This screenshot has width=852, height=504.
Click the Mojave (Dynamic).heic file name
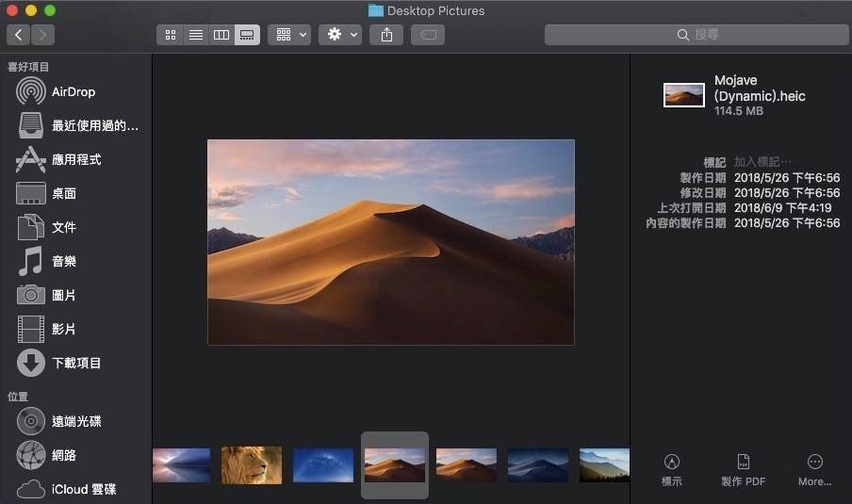click(x=760, y=88)
